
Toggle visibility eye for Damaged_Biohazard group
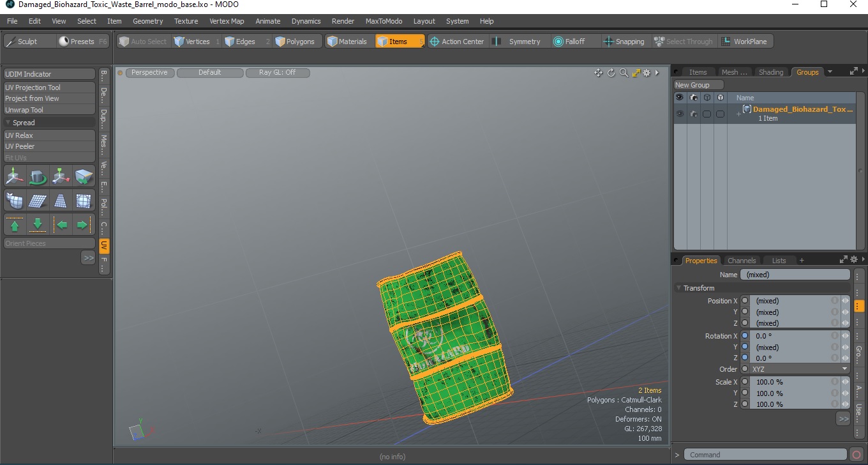pos(680,114)
